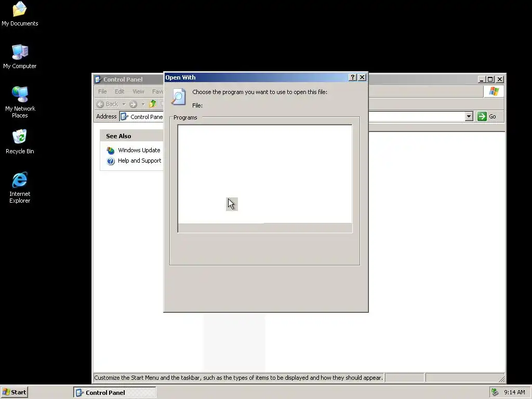This screenshot has height=399, width=532.
Task: Open the Address bar dropdown arrow
Action: pyautogui.click(x=469, y=116)
